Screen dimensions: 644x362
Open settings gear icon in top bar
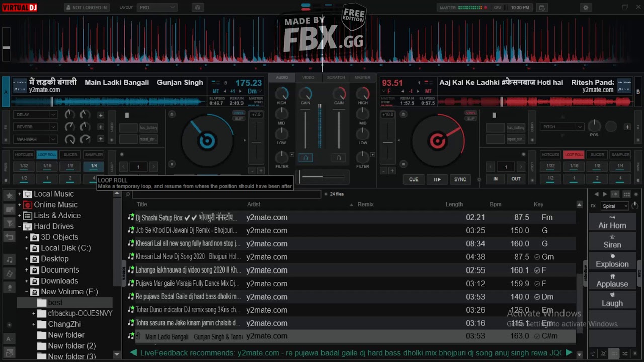click(x=585, y=8)
